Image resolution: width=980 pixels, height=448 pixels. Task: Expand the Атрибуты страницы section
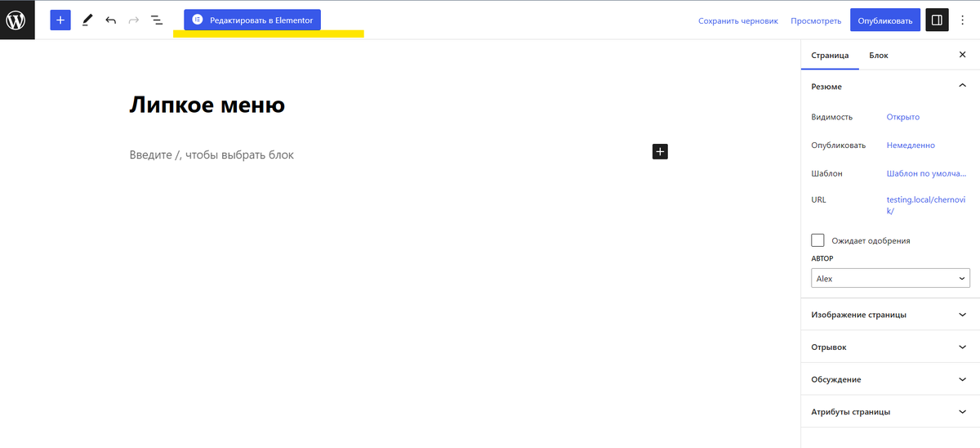[x=889, y=412]
